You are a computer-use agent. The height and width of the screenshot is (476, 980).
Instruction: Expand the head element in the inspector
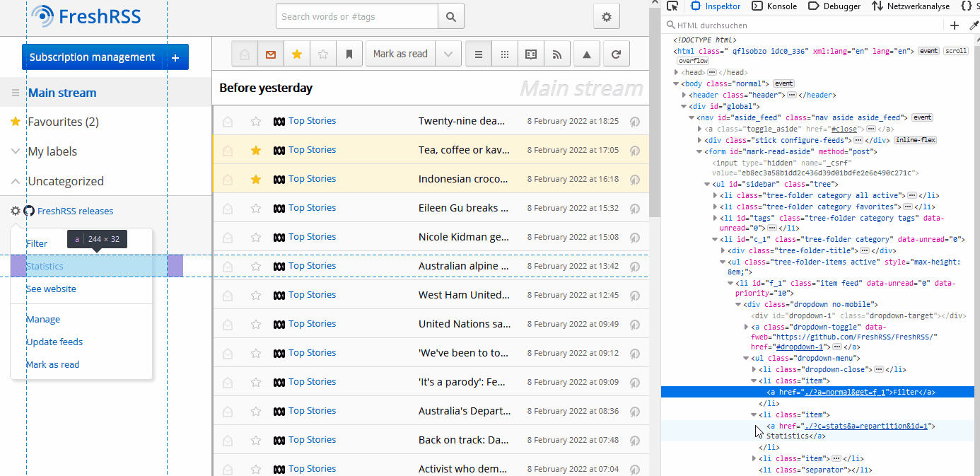coord(676,73)
